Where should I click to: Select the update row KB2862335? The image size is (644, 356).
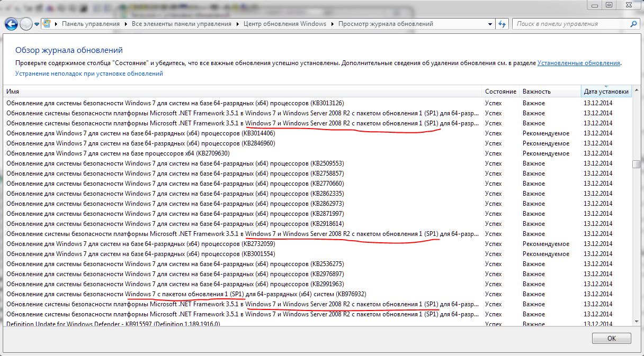point(318,194)
